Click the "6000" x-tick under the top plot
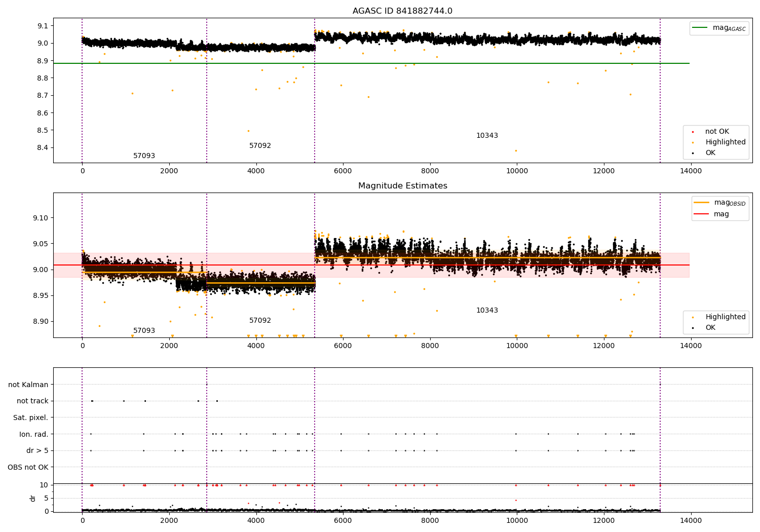Image resolution: width=760 pixels, height=532 pixels. (x=343, y=171)
